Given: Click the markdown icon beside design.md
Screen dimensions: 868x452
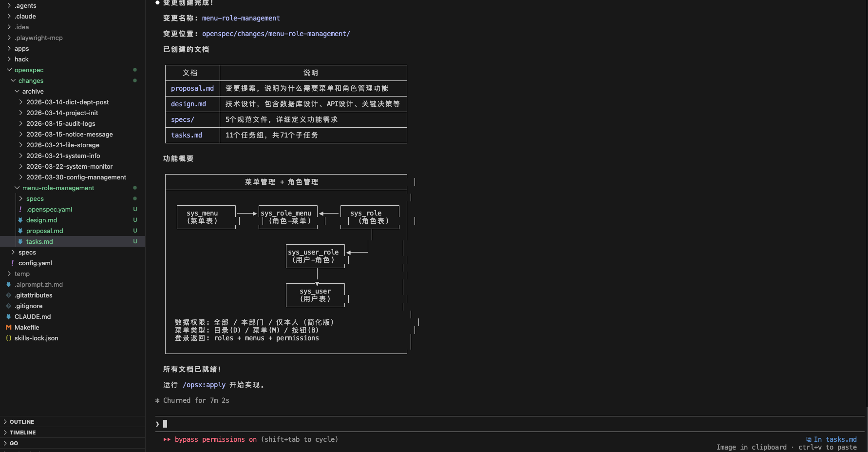Looking at the screenshot, I should (20, 220).
